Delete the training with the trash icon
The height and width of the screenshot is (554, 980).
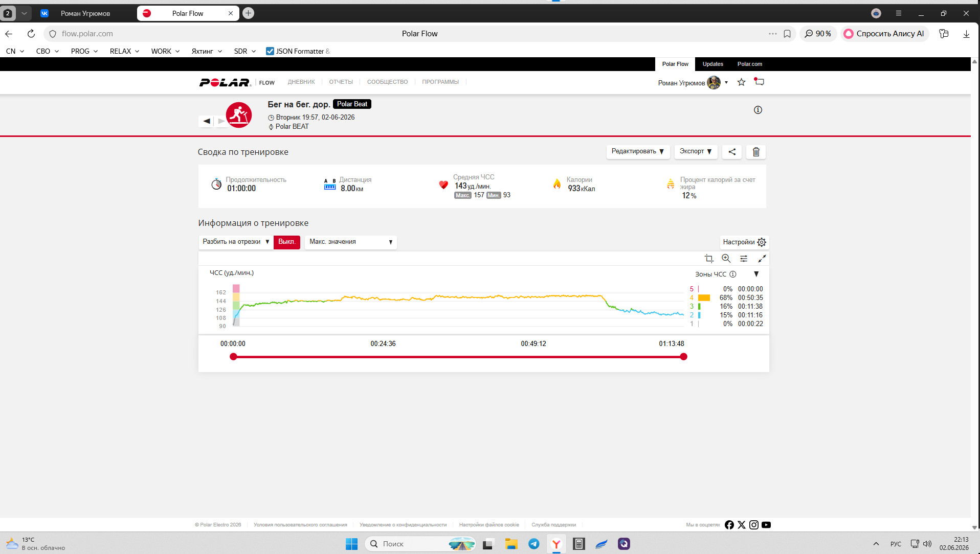tap(756, 152)
